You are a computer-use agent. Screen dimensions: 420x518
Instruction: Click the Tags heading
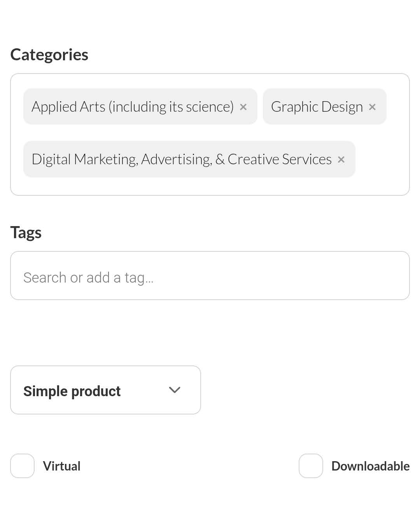(x=26, y=232)
